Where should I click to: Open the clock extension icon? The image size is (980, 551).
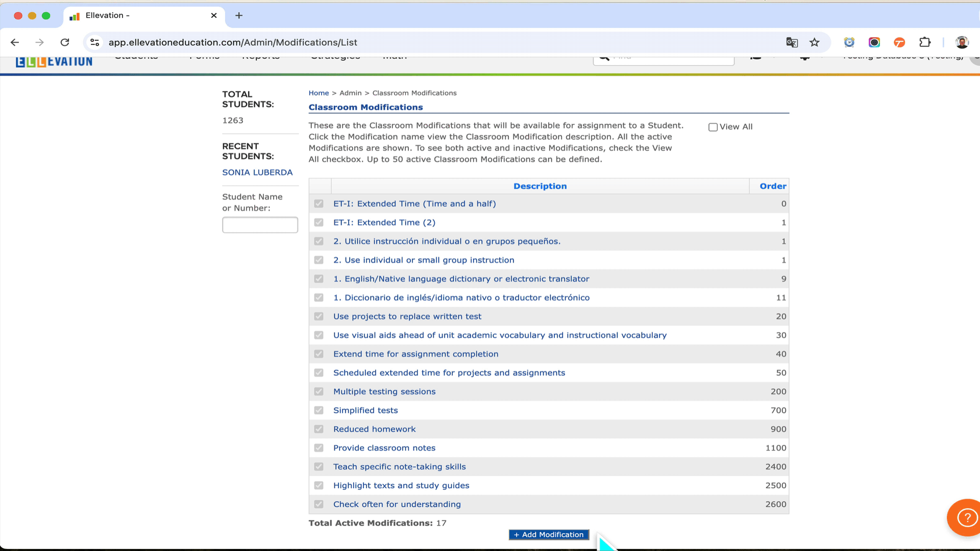point(849,42)
